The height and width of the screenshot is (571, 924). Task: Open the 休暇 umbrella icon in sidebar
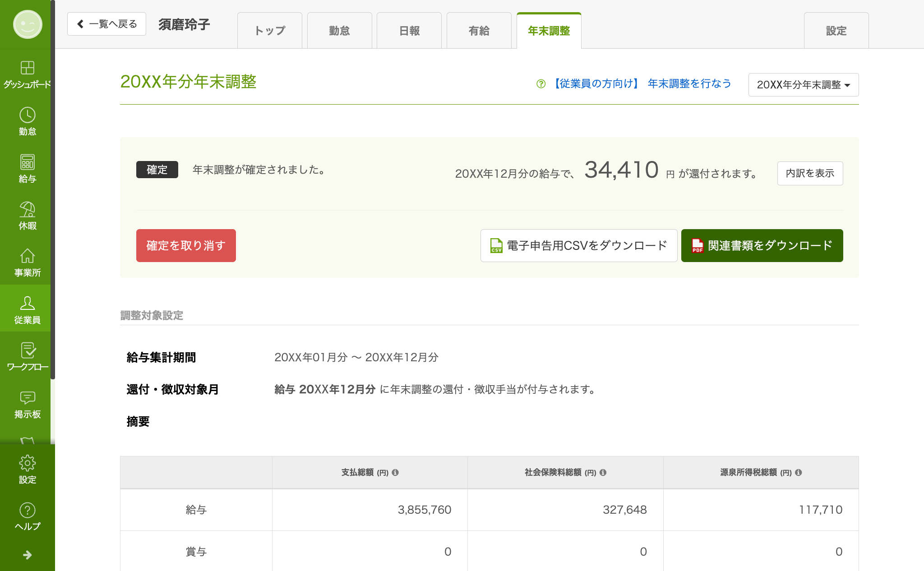27,210
